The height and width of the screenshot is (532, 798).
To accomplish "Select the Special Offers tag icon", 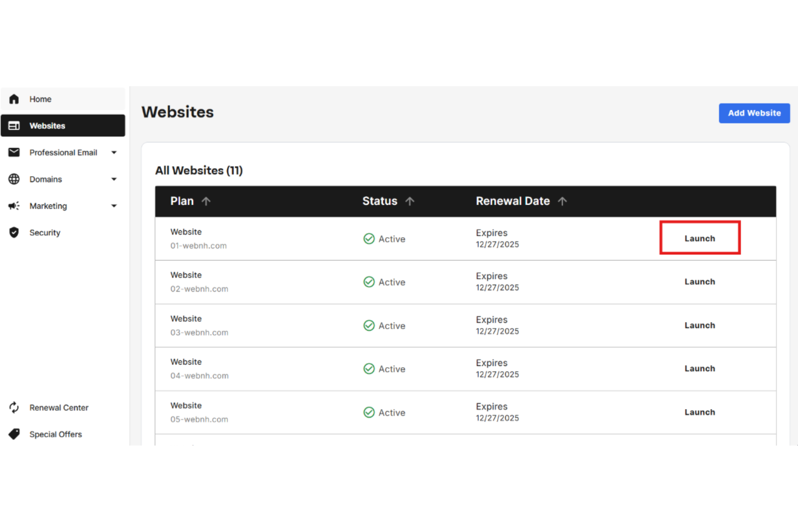I will coord(14,434).
